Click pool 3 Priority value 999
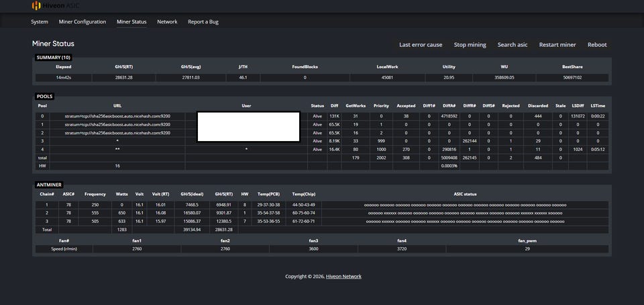The height and width of the screenshot is (305, 644). (x=381, y=141)
